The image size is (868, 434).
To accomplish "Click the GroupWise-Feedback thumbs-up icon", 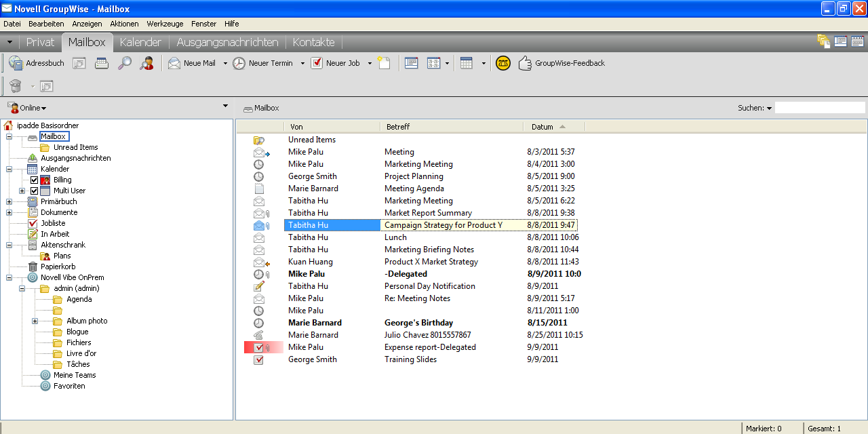I will pyautogui.click(x=525, y=63).
